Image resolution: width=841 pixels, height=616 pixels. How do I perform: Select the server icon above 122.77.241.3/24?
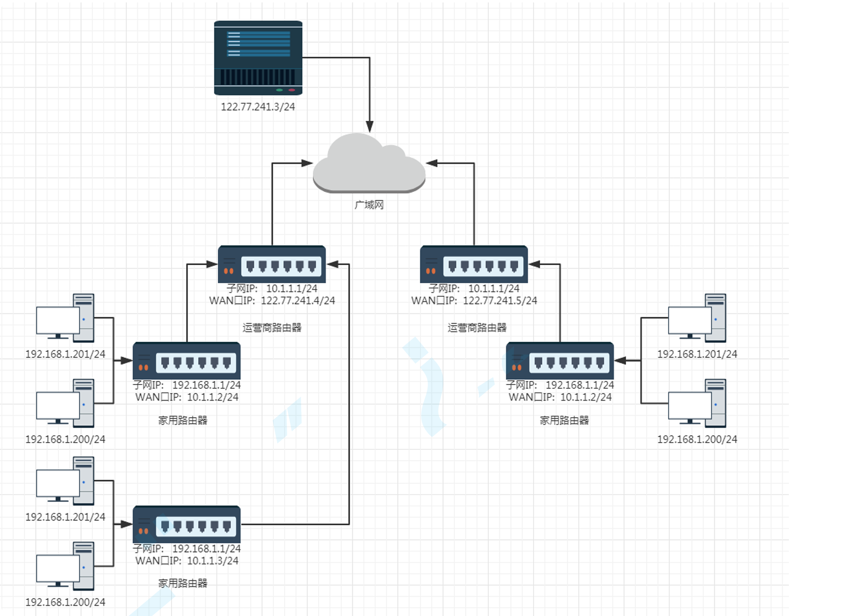258,58
